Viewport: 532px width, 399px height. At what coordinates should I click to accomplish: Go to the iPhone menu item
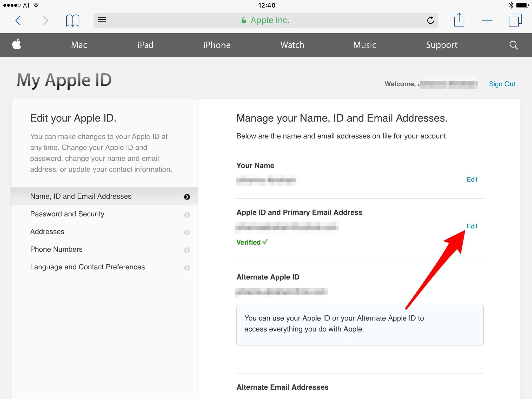tap(217, 45)
